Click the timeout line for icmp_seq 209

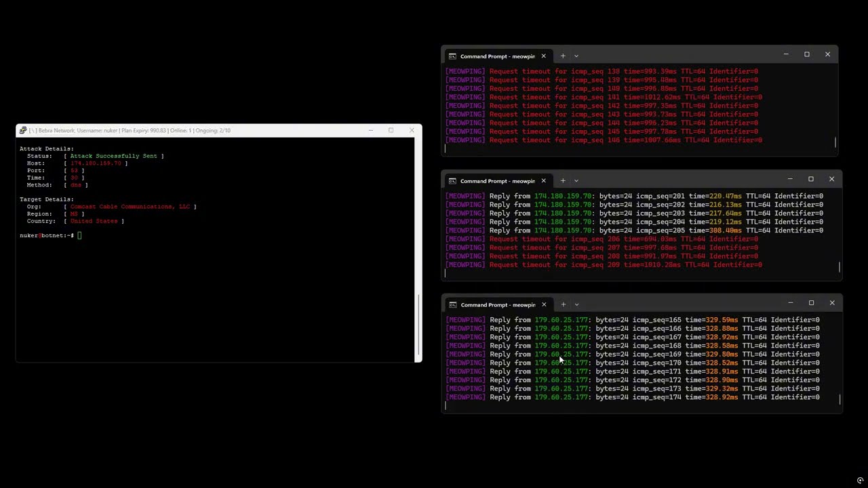click(x=604, y=265)
